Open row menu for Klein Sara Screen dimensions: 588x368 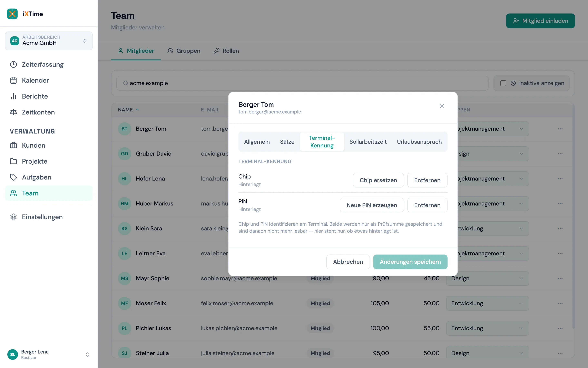point(560,229)
